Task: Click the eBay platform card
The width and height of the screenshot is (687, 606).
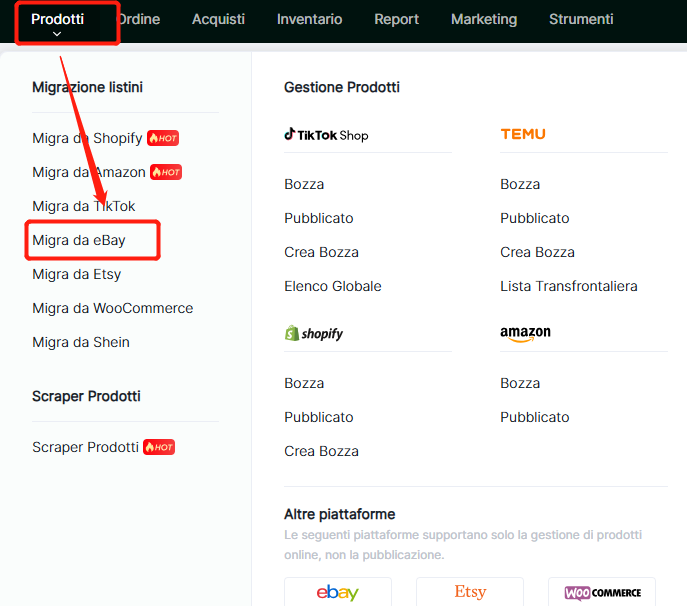Action: (338, 592)
